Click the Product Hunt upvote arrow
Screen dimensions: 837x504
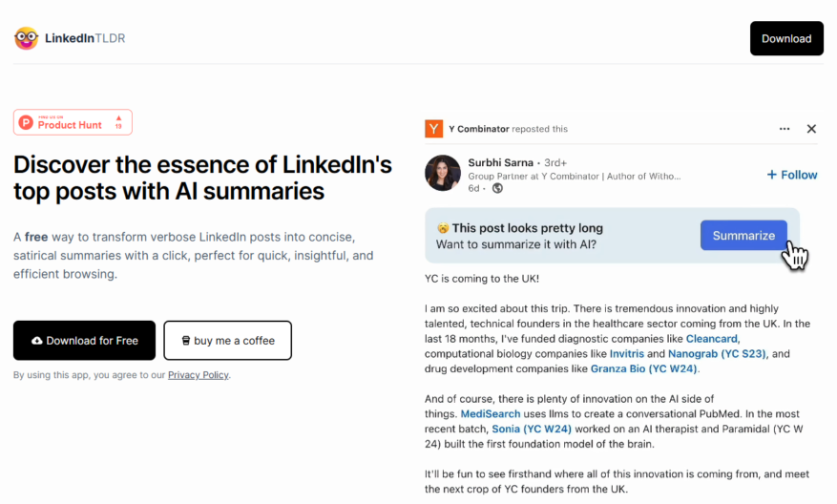118,118
